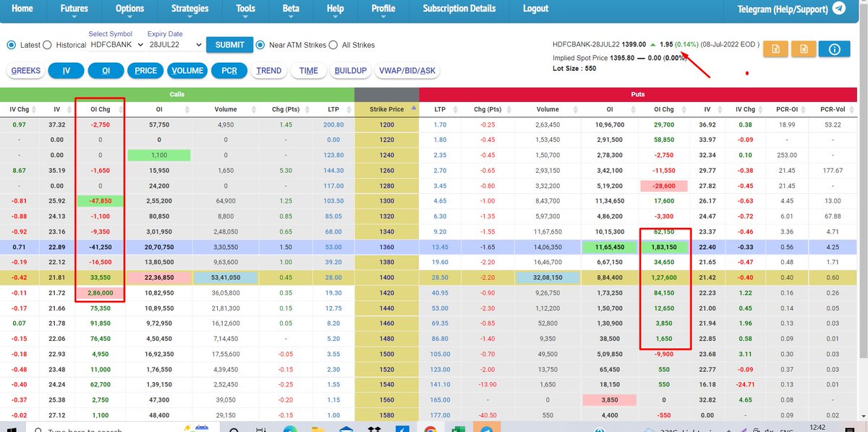
Task: Toggle the PRICE columns button
Action: click(145, 71)
